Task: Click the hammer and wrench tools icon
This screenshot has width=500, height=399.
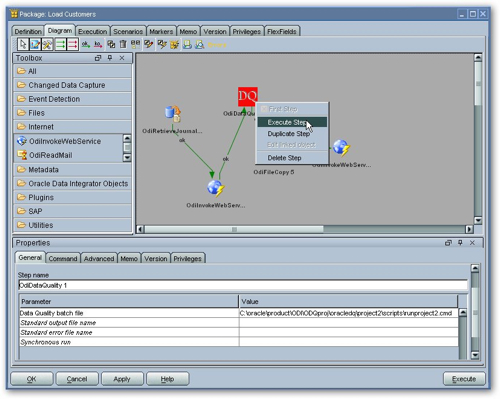Action: 48,44
